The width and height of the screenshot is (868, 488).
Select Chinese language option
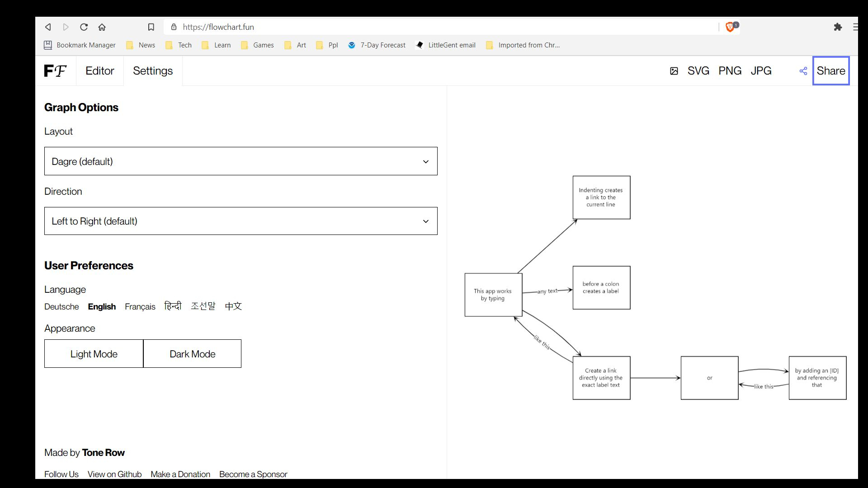click(233, 306)
